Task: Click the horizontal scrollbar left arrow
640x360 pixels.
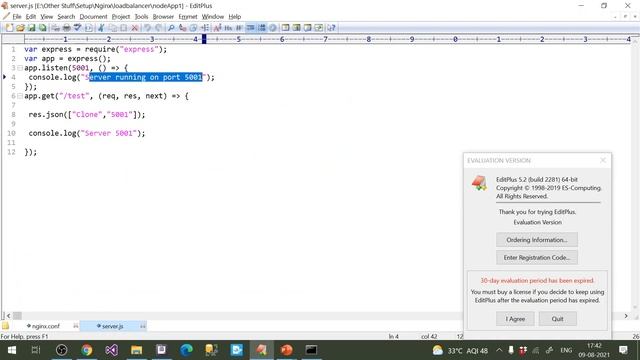Action: click(x=8, y=316)
